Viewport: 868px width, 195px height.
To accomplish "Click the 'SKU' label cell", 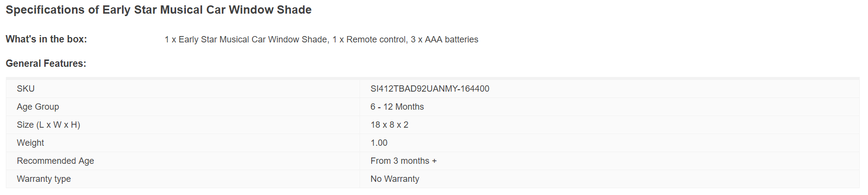I will (26, 89).
